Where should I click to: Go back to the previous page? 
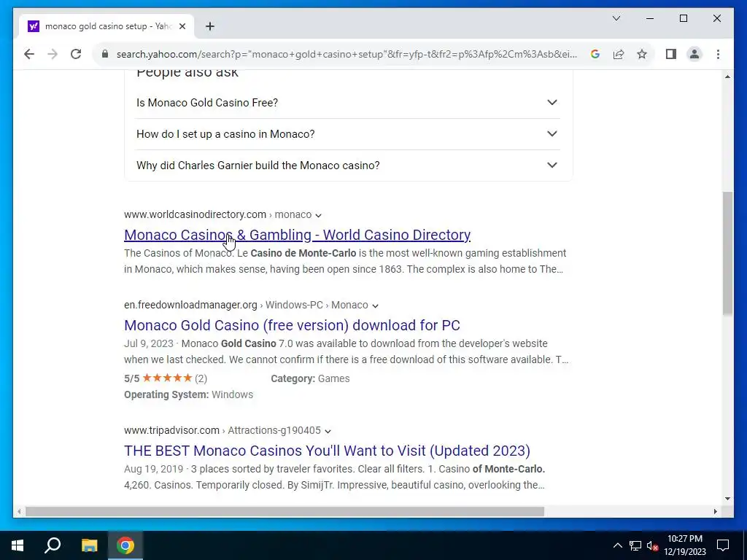pos(29,54)
